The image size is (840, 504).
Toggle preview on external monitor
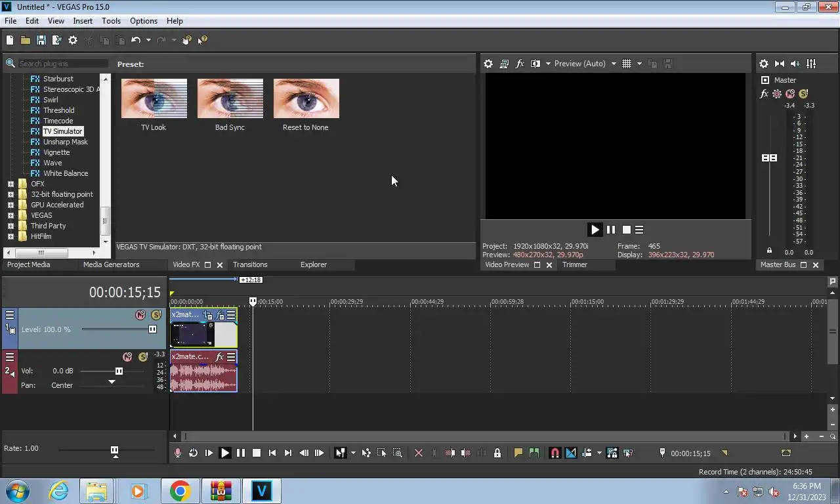504,64
